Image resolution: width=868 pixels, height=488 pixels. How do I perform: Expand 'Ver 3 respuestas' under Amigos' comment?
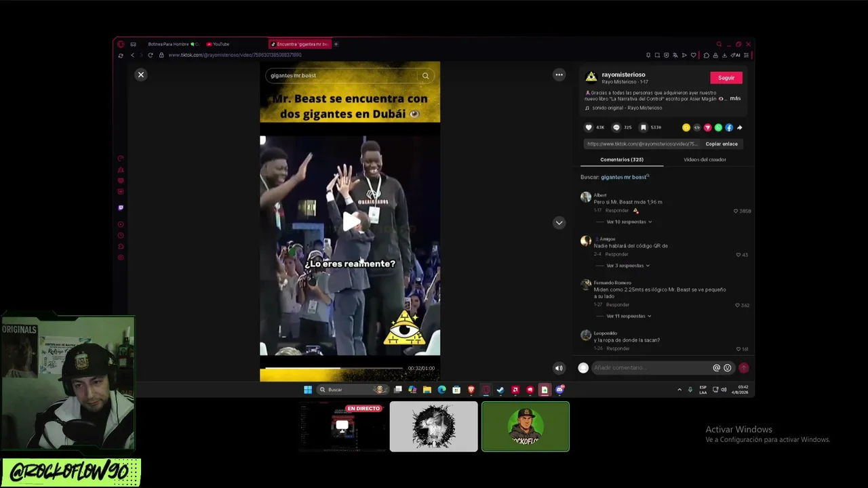tap(627, 266)
